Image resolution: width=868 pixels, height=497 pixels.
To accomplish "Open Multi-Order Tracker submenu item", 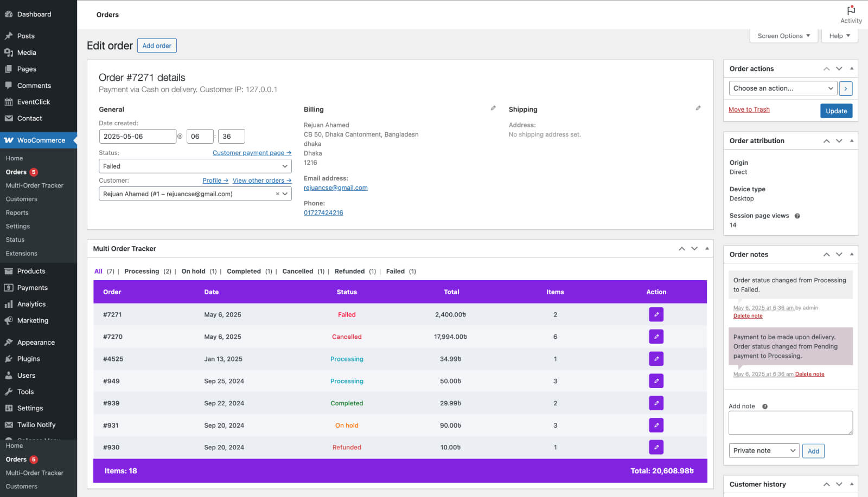I will click(35, 185).
